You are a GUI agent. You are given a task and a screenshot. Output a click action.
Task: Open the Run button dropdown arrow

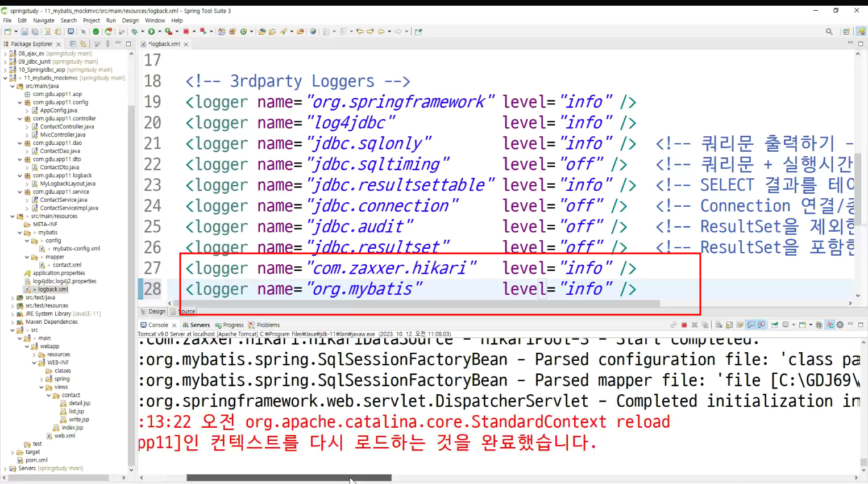point(160,32)
